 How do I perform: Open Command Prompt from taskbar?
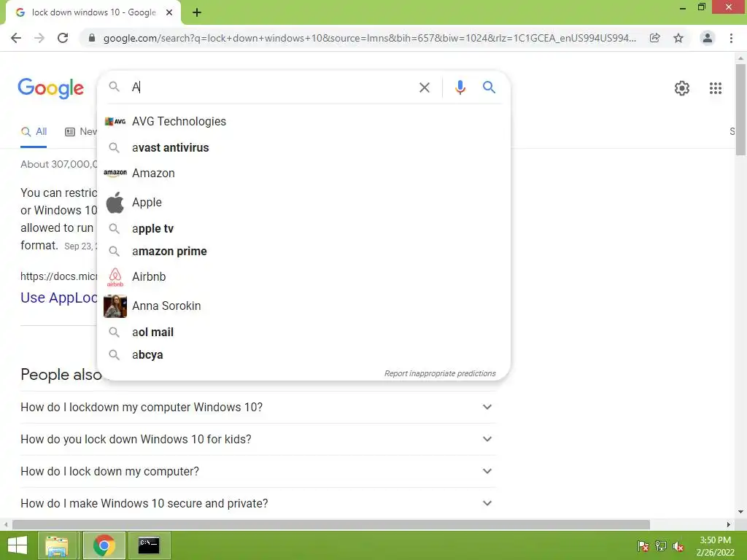tap(149, 545)
